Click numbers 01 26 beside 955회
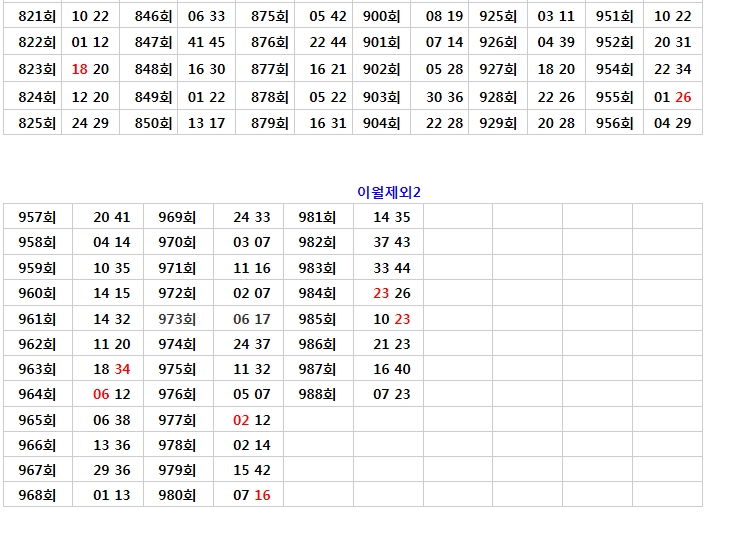Image resolution: width=756 pixels, height=550 pixels. pyautogui.click(x=672, y=97)
